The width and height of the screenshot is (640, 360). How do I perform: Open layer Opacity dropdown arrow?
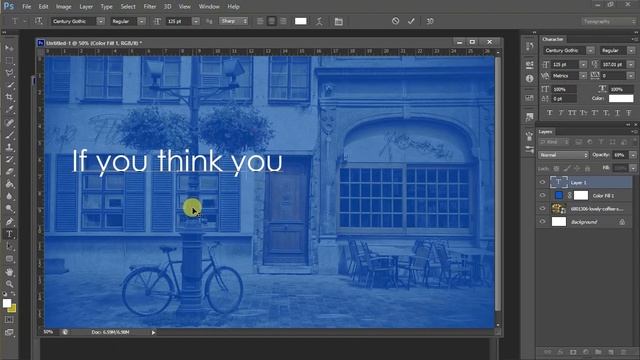coord(633,155)
